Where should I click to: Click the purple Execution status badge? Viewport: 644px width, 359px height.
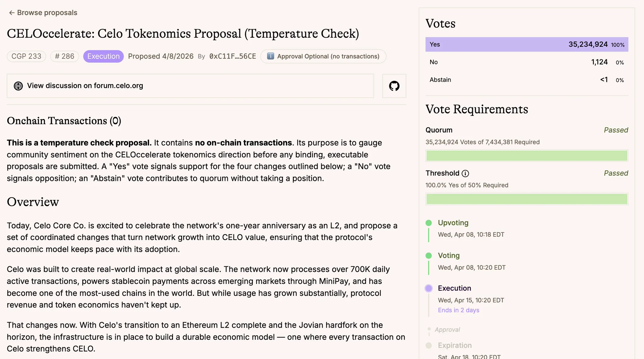(x=103, y=56)
